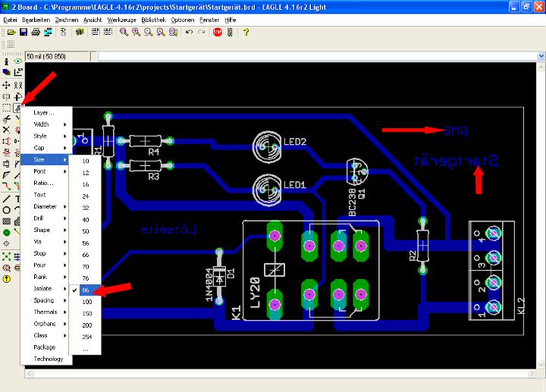Select the Move tool in left palette

pyautogui.click(x=6, y=85)
